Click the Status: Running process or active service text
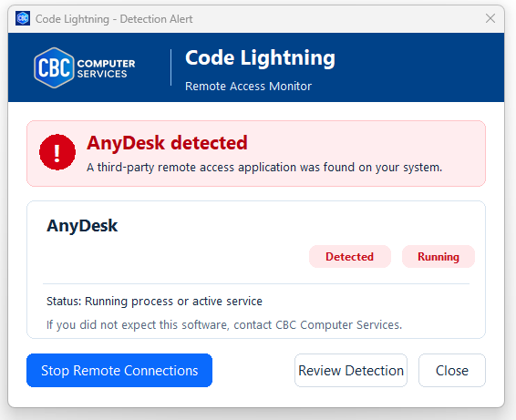This screenshot has height=420, width=516. click(154, 302)
